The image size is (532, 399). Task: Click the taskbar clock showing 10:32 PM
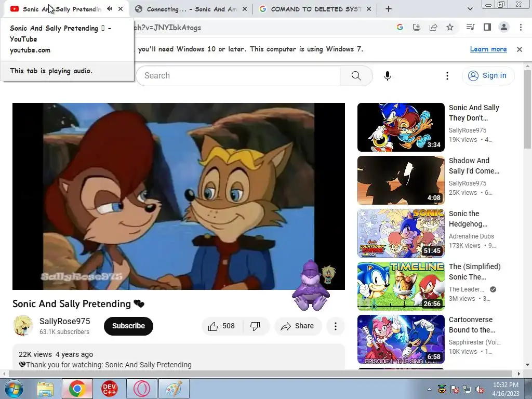click(x=506, y=389)
